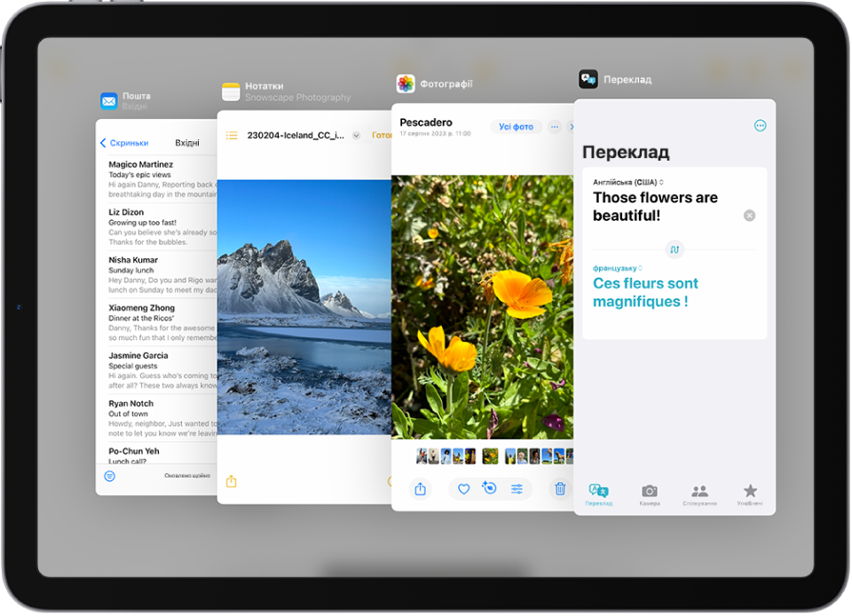Viewport: 852px width, 616px height.
Task: Open the Translate app icon in switcher
Action: pos(588,79)
